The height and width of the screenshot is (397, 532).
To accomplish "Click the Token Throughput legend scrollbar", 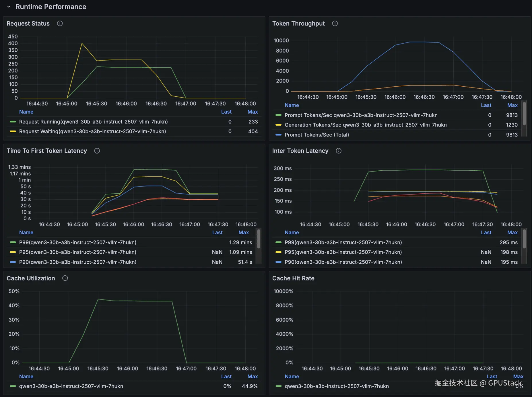I will point(524,114).
